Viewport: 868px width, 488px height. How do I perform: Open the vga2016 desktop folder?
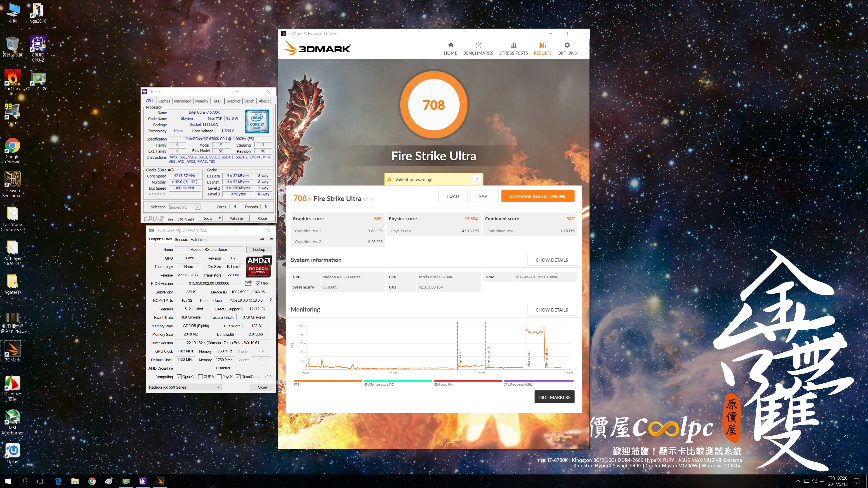[38, 13]
